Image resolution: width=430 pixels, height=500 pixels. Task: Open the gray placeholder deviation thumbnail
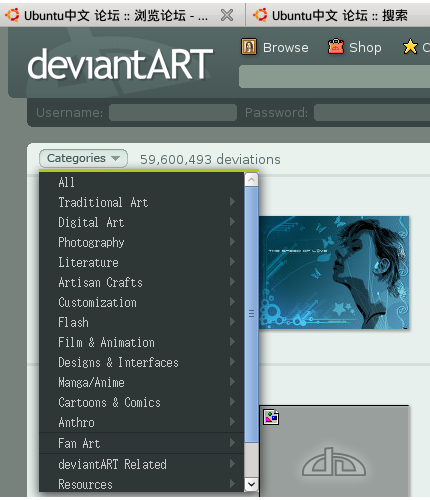pos(334,451)
